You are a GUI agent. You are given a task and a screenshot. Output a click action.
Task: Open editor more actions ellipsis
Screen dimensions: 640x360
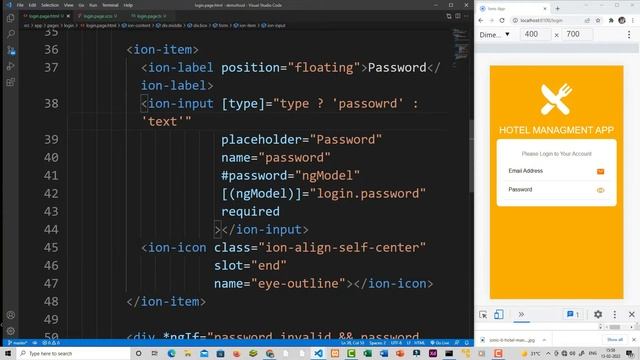pos(467,16)
